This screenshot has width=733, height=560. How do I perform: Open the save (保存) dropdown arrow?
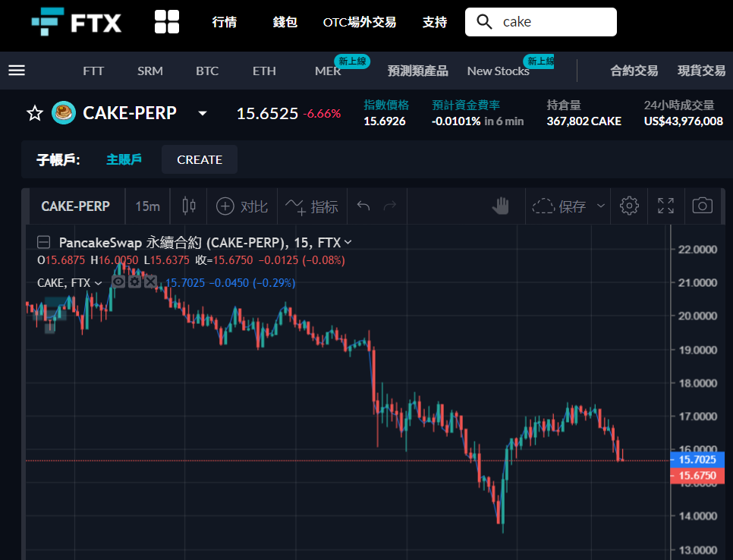(x=601, y=206)
